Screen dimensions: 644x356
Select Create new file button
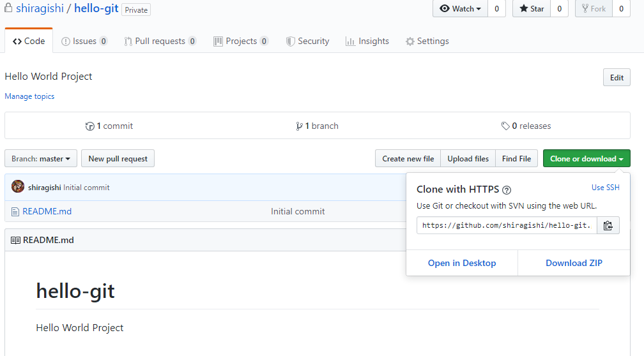[x=408, y=159]
